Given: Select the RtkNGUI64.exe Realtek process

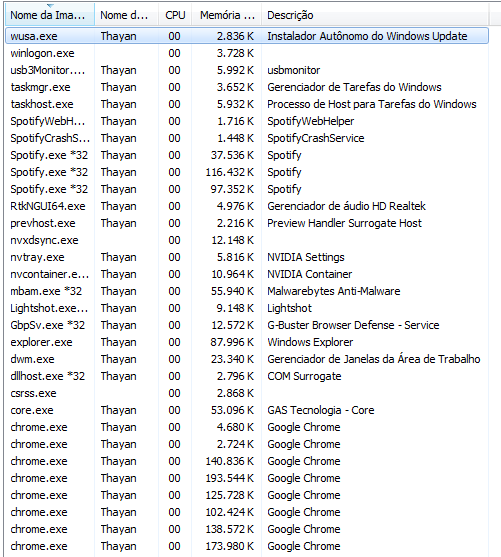Looking at the screenshot, I should click(x=247, y=206).
